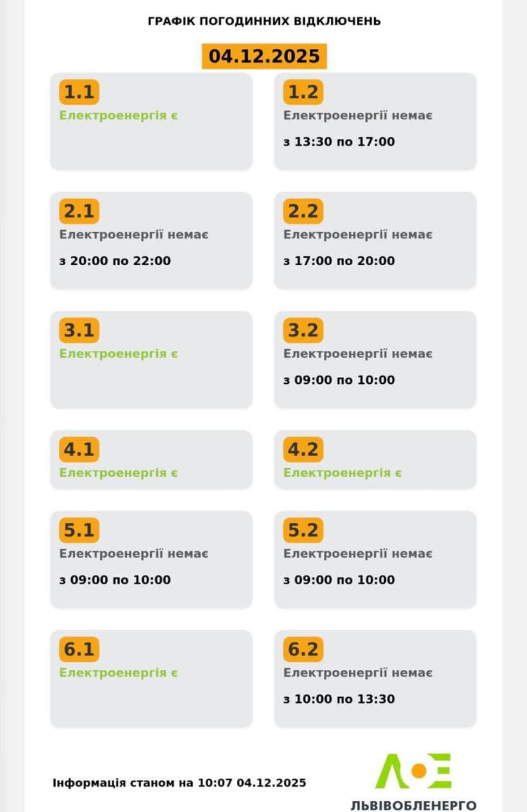Click the 'з 17:00 по 20:00' outage time
This screenshot has height=812, width=527.
(339, 261)
